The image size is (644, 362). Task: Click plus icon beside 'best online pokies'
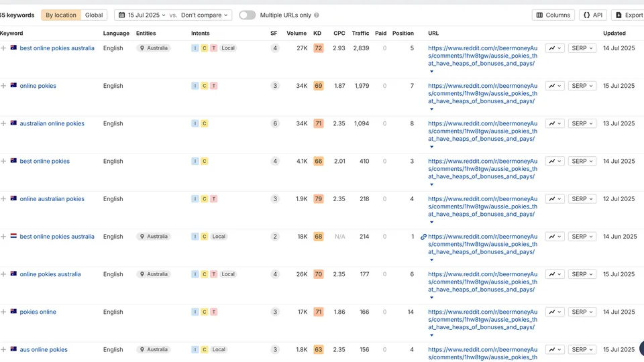click(x=3, y=162)
